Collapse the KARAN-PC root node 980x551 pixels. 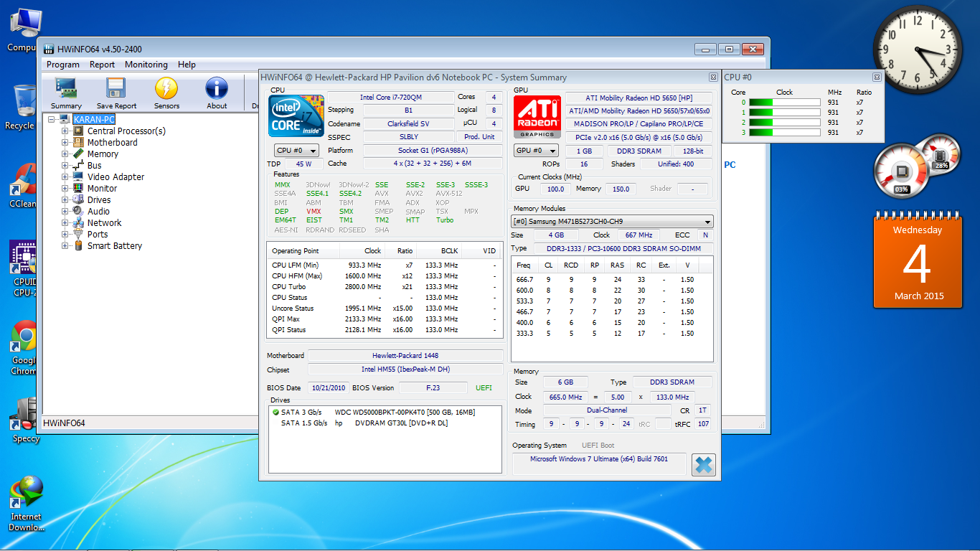coord(51,120)
